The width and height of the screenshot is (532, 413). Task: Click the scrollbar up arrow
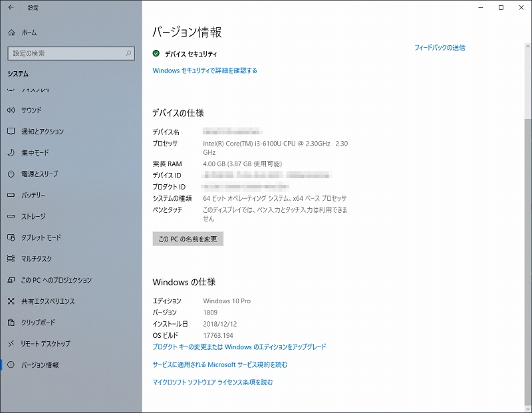click(527, 46)
